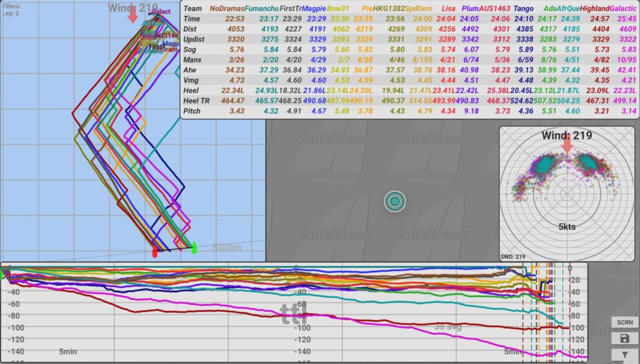Tap the round teal playback circle button
Image resolution: width=640 pixels, height=364 pixels.
click(x=395, y=201)
